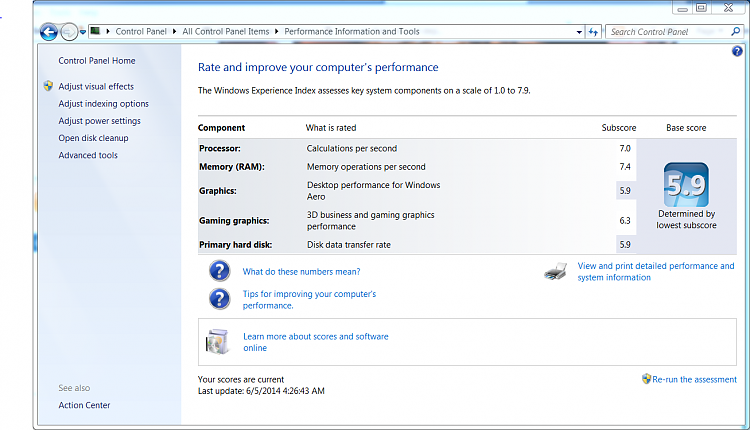Open View and print detailed performance information
This screenshot has width=750, height=430.
click(656, 272)
